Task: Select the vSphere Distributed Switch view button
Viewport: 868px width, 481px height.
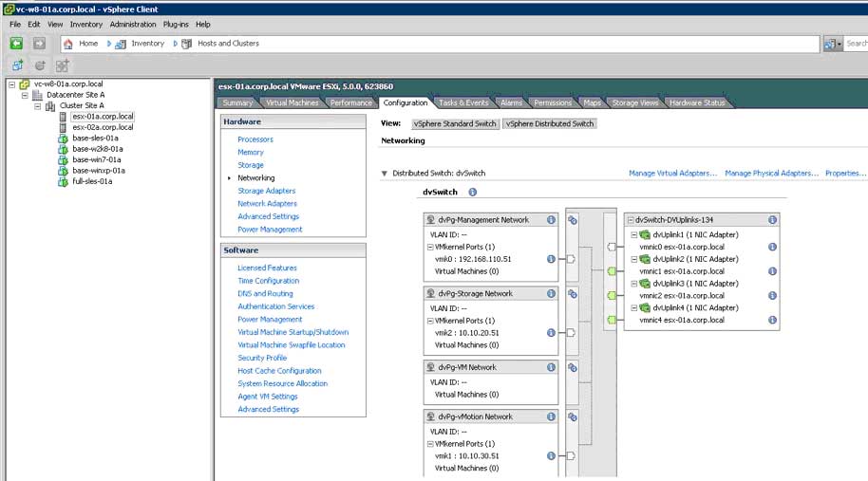Action: pos(550,124)
